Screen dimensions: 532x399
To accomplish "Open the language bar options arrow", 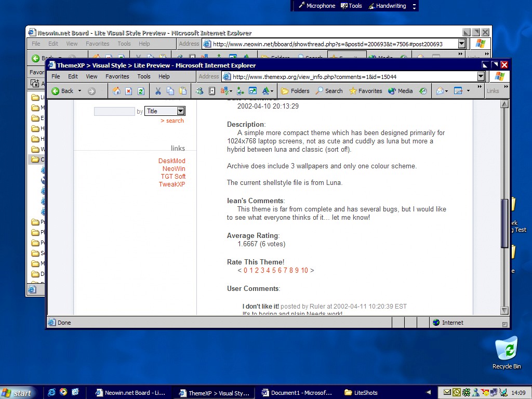I will click(x=414, y=6).
